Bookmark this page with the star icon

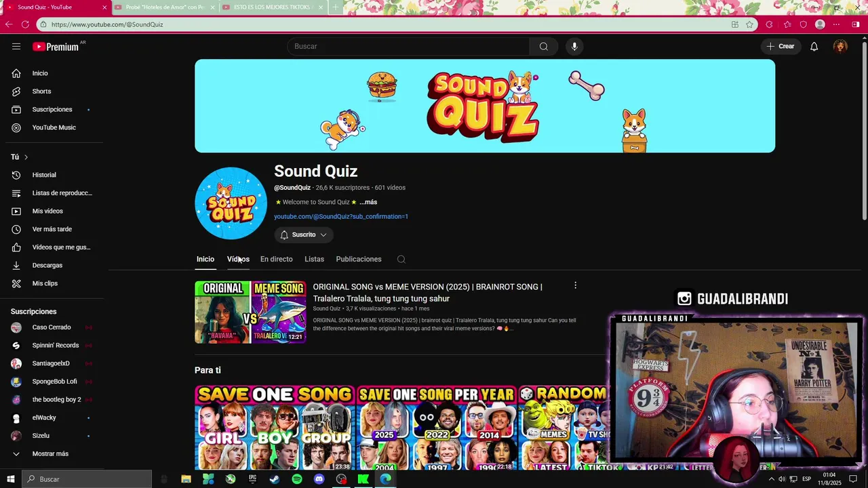tap(749, 24)
